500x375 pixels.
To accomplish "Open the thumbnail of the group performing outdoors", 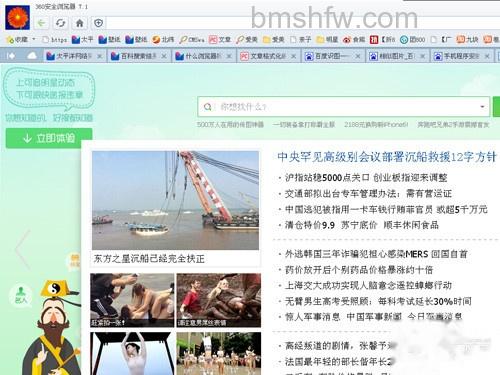I will pyautogui.click(x=218, y=353).
